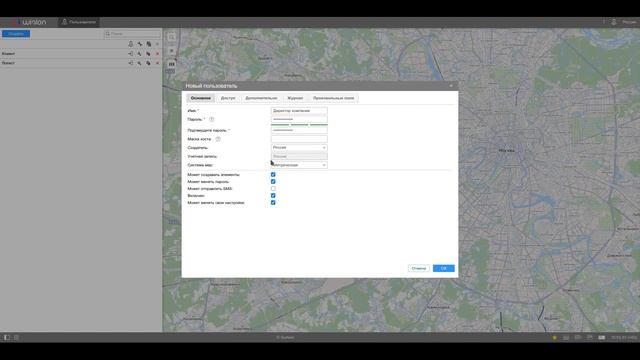The image size is (640, 360).
Task: Toggle Может менять свои настройки checkbox
Action: pyautogui.click(x=273, y=202)
